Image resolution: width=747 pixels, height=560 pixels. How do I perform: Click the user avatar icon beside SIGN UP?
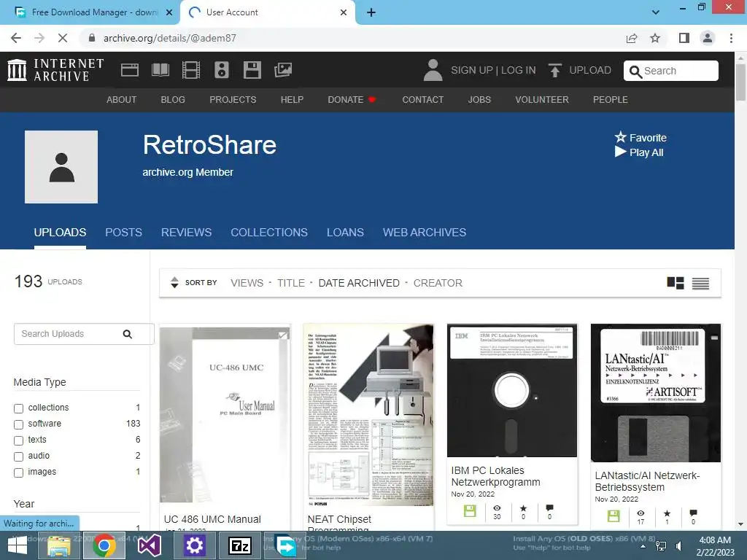pyautogui.click(x=433, y=70)
